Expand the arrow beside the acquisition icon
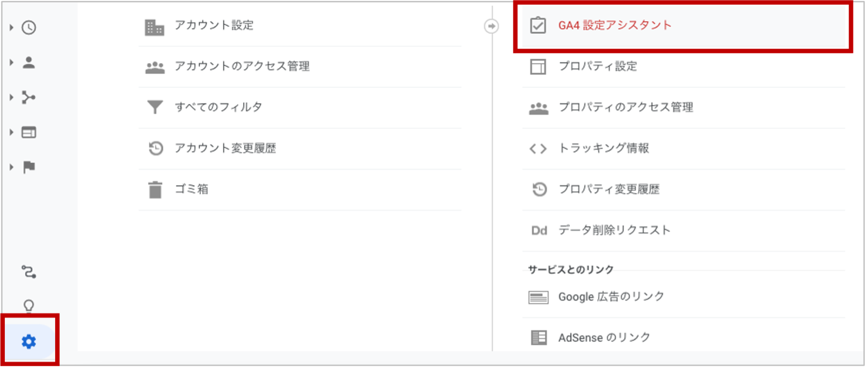The width and height of the screenshot is (868, 368). [11, 97]
